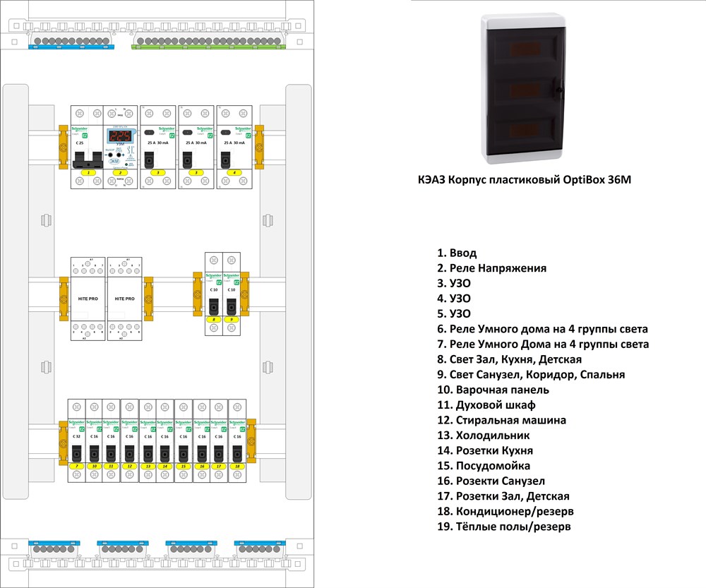Click the caption 'КЭАЗ Корпус пластиковый OptiBox 36M'
Screen dimensions: 706x588
(x=525, y=179)
